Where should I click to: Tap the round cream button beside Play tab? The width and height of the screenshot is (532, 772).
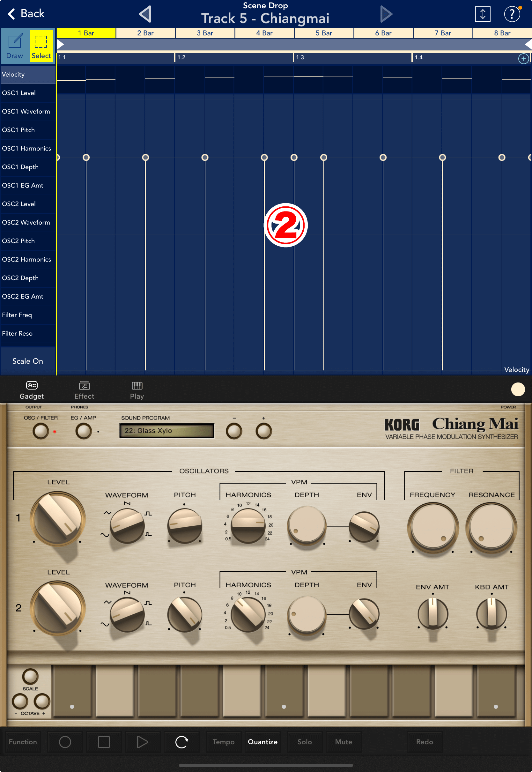(518, 389)
